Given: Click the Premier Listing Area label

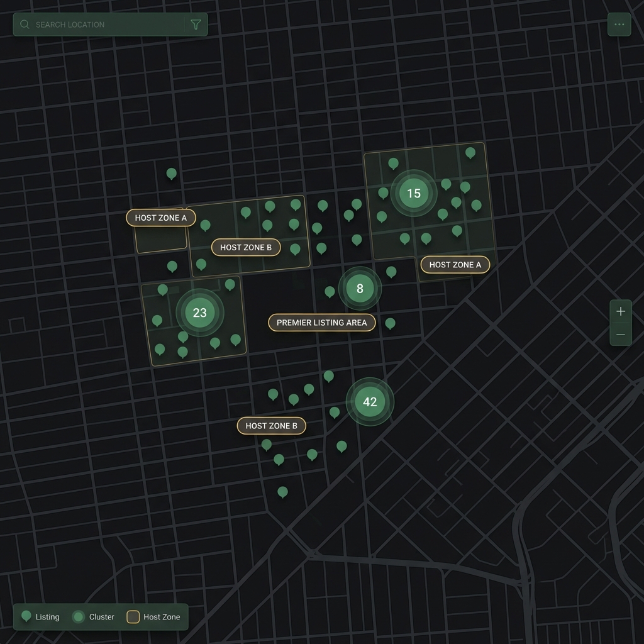Looking at the screenshot, I should tap(321, 323).
